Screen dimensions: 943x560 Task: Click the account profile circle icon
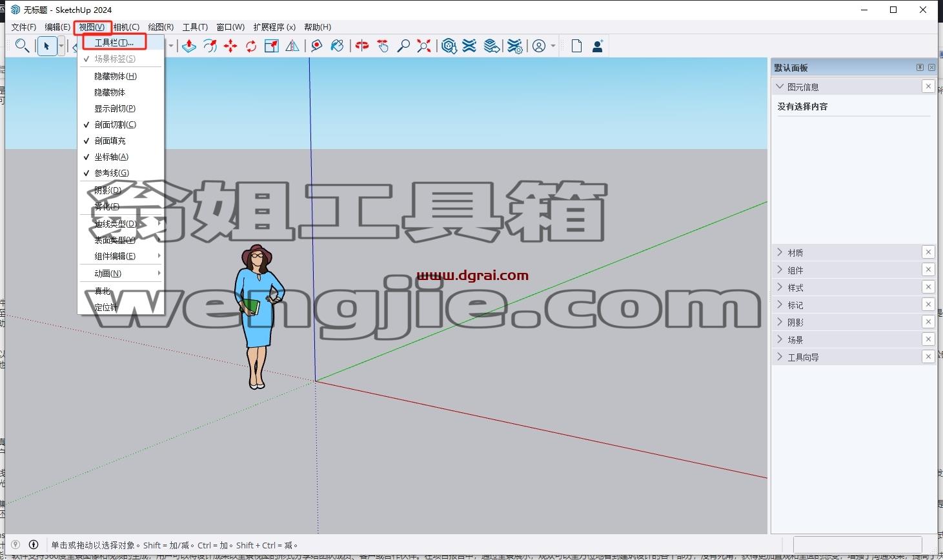pyautogui.click(x=539, y=46)
